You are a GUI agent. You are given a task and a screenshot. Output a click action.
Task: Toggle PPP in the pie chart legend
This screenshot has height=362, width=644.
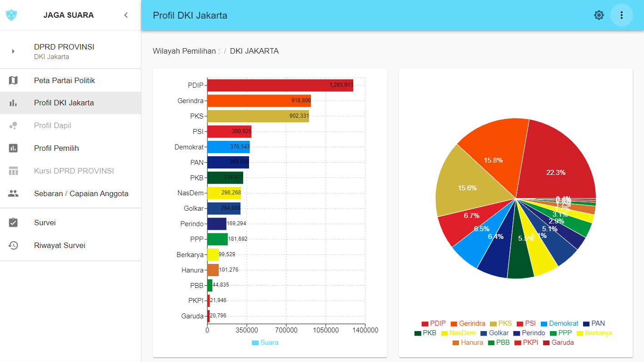point(561,333)
